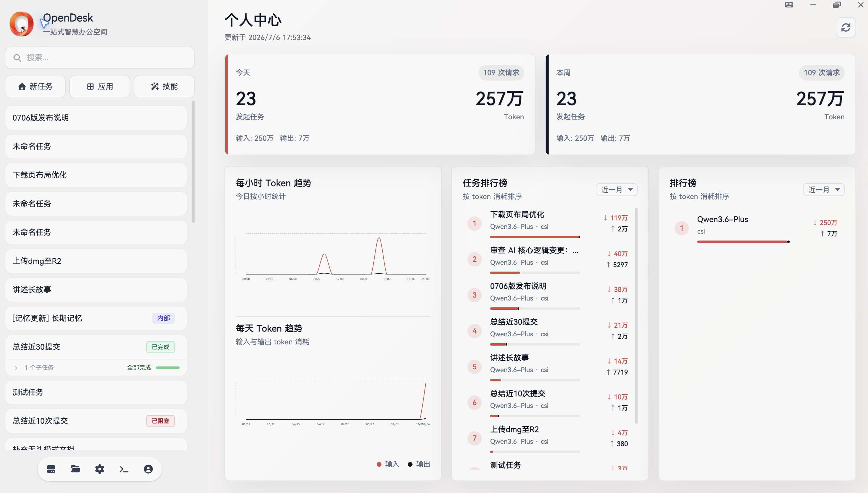Click the 更新于 2026/7/6 timestamp text
This screenshot has width=868, height=493.
(267, 37)
